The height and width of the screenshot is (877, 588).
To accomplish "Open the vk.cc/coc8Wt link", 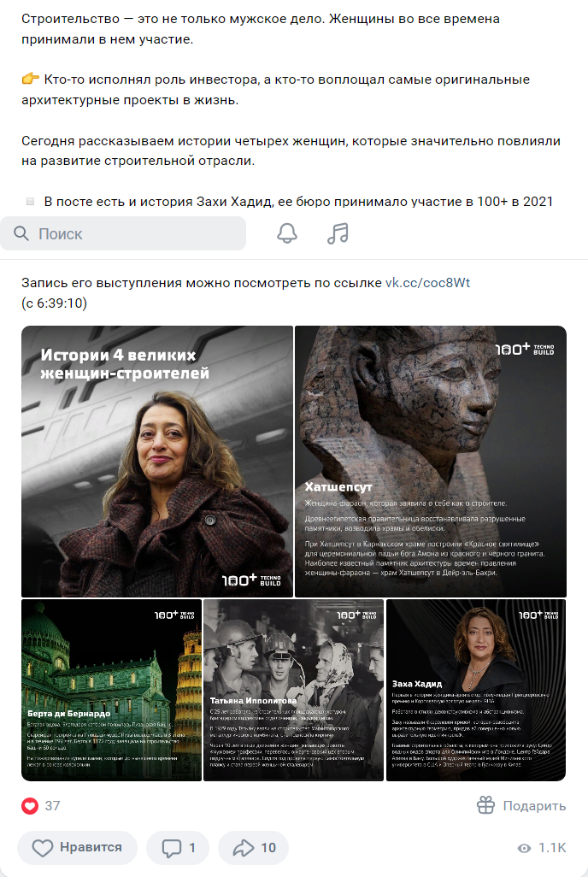I will pos(427,282).
